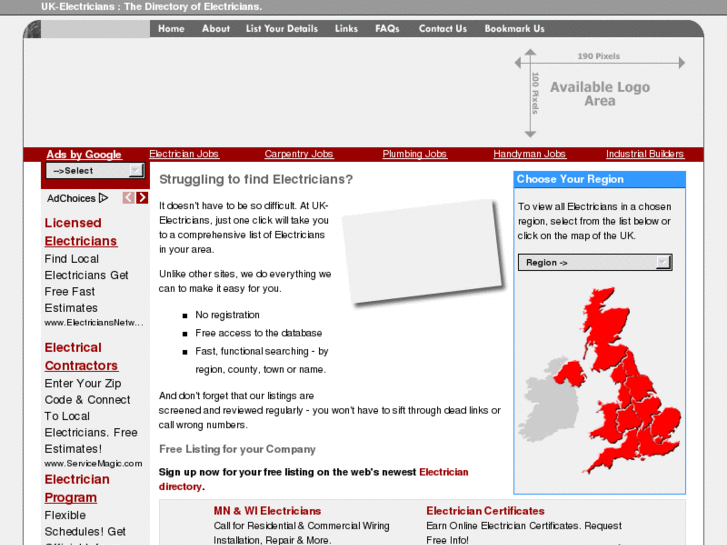Image resolution: width=727 pixels, height=545 pixels.
Task: Click the Electrician Certificates ad link
Action: [x=485, y=511]
